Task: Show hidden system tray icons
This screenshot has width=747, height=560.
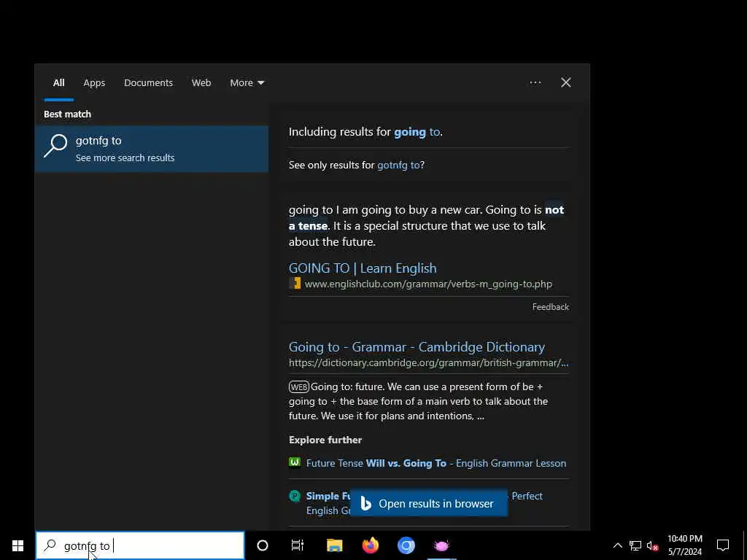Action: point(617,545)
